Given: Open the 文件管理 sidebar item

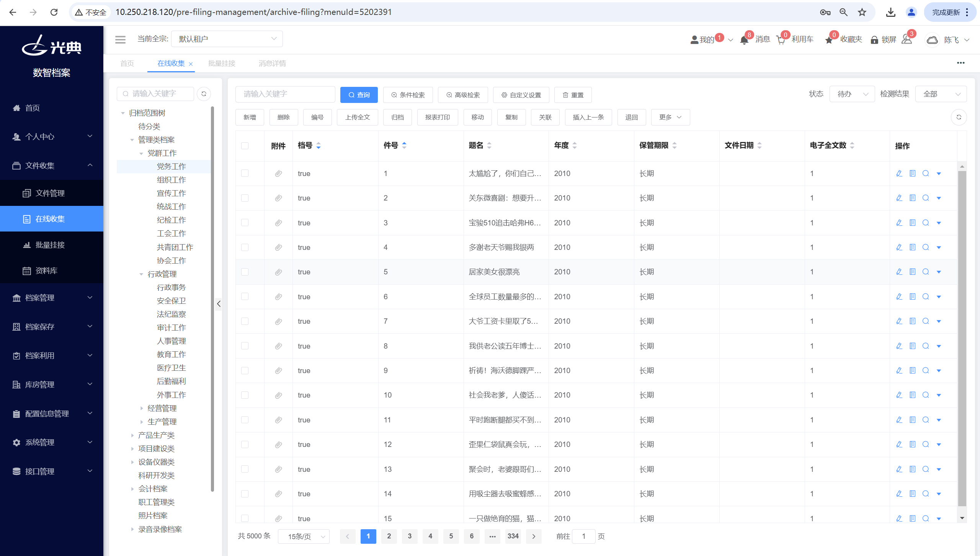Looking at the screenshot, I should (52, 193).
